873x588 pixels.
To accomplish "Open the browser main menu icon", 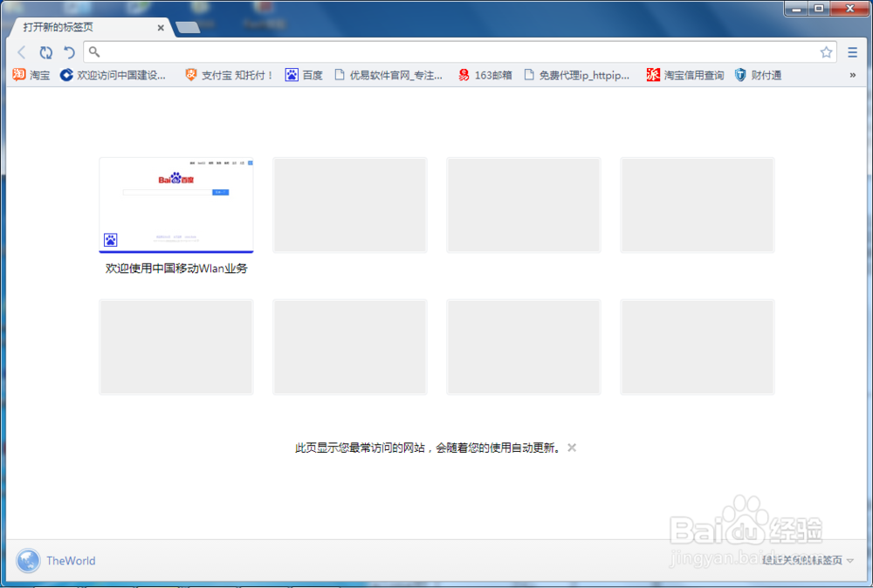I will click(x=852, y=52).
